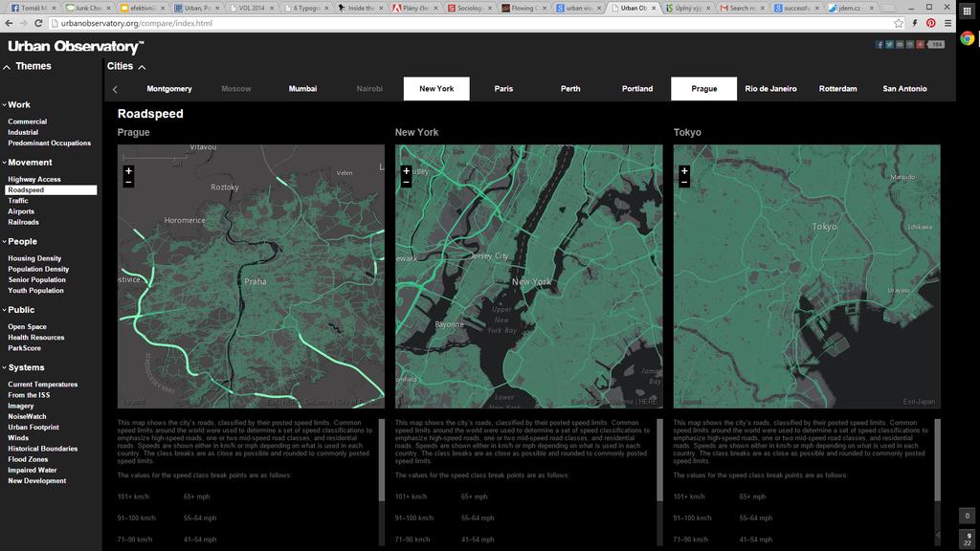Click the Urban Observatory logo
980x551 pixels.
coord(76,46)
